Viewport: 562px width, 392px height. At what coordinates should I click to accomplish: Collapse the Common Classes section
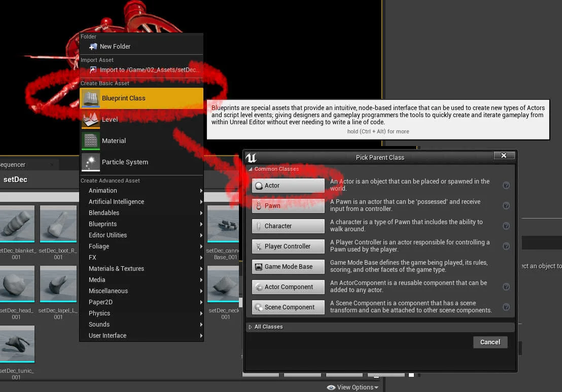point(251,169)
